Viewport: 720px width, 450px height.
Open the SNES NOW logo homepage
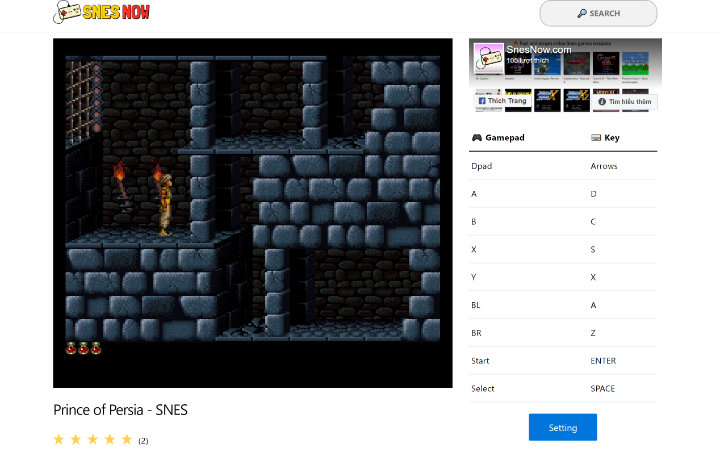(101, 12)
